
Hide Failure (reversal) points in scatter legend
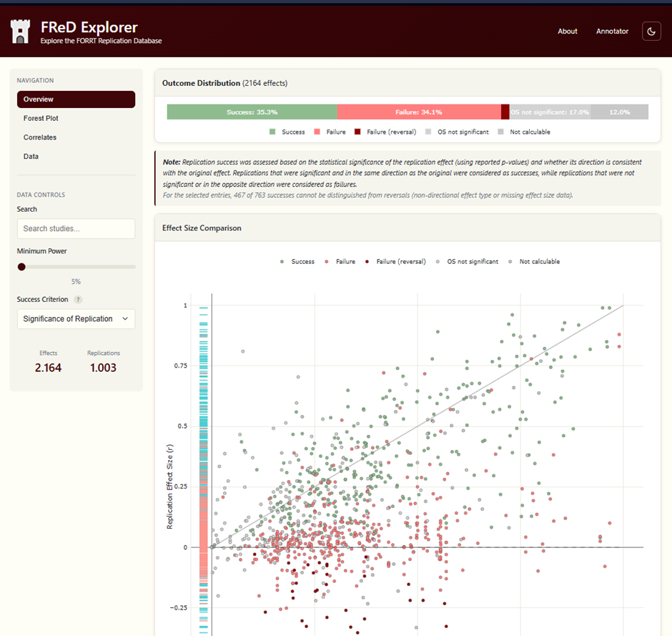[x=395, y=262]
